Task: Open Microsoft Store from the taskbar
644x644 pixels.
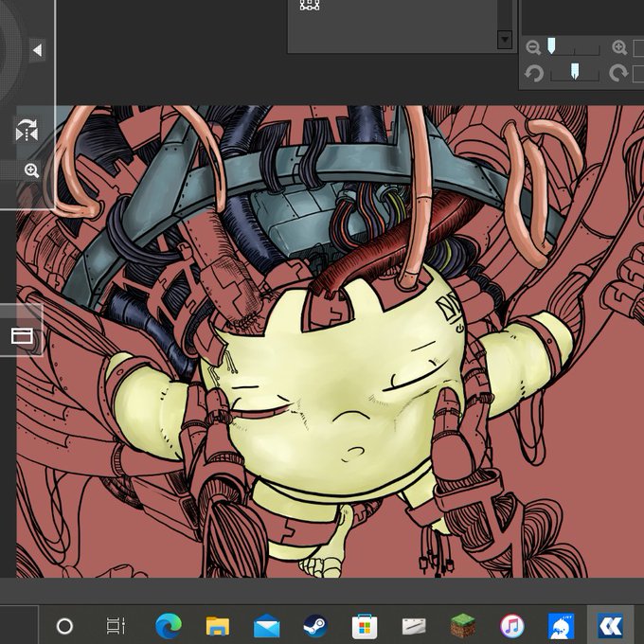Action: click(365, 626)
